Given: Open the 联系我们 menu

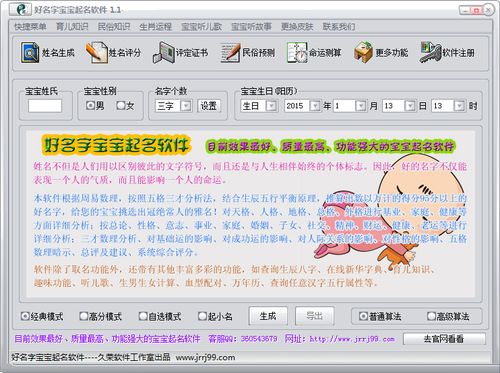Looking at the screenshot, I should (339, 27).
